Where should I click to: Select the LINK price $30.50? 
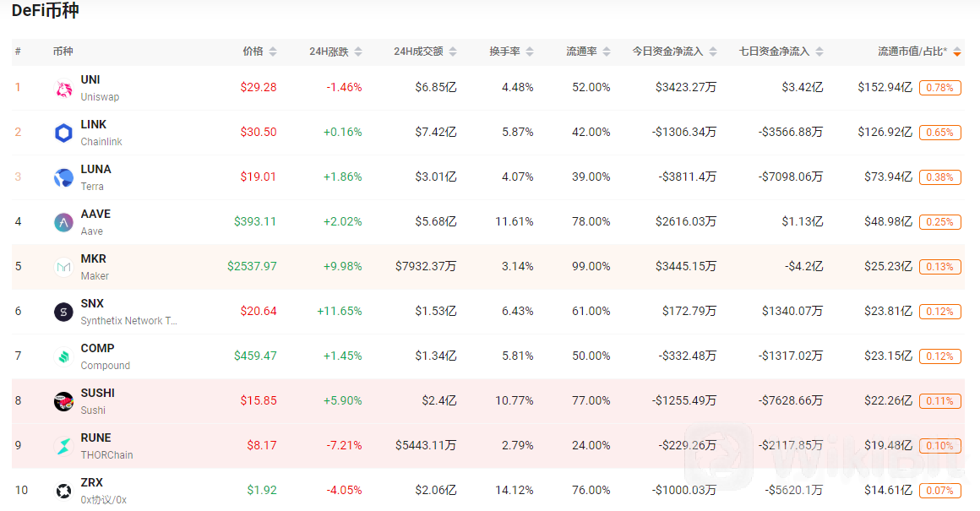click(x=259, y=133)
